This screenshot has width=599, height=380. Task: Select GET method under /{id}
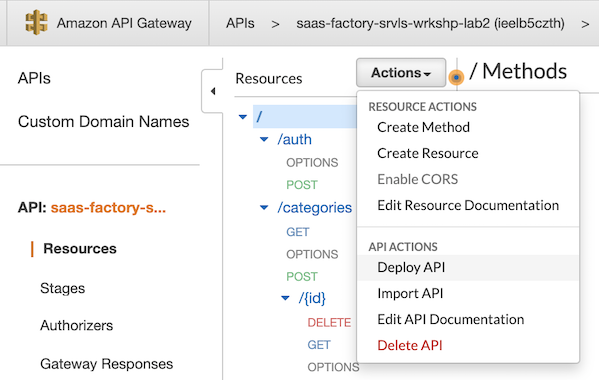319,345
